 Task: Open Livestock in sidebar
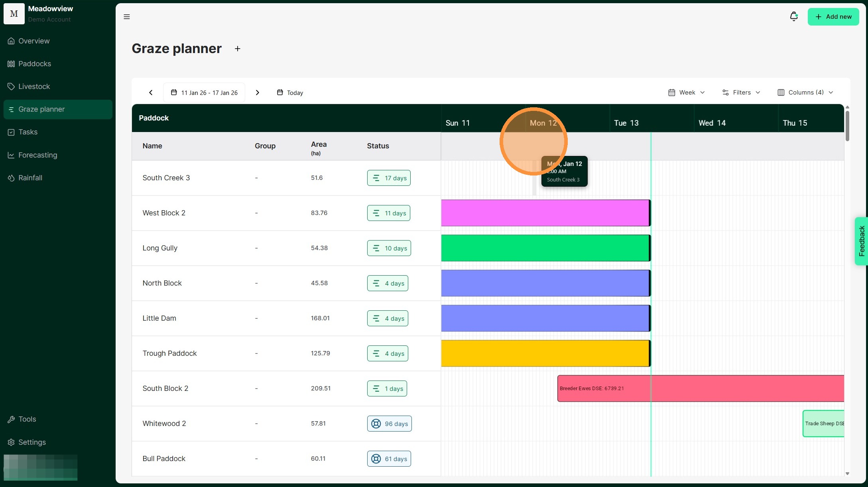click(x=34, y=87)
